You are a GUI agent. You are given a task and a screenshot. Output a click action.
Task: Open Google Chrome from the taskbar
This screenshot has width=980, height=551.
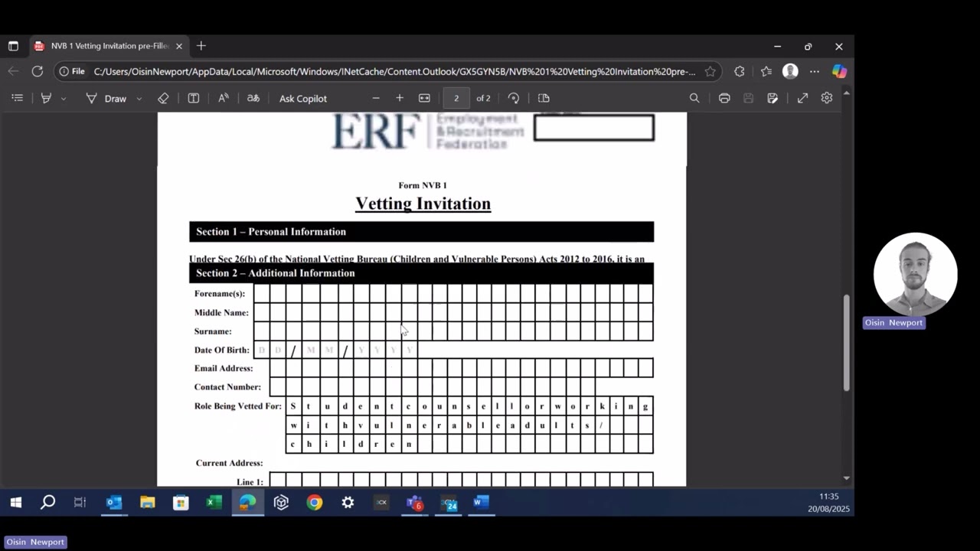pos(315,503)
